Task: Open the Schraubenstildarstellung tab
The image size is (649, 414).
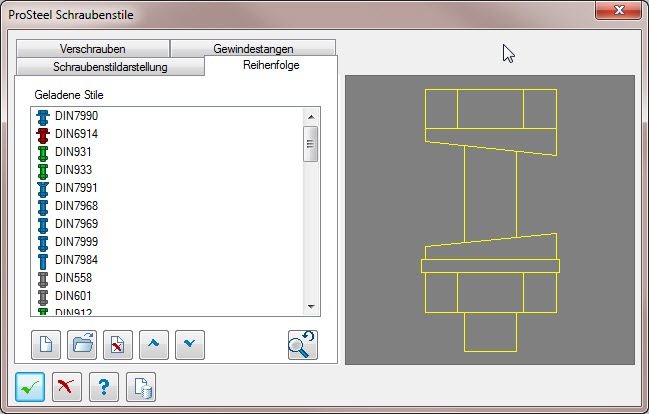Action: (x=110, y=67)
